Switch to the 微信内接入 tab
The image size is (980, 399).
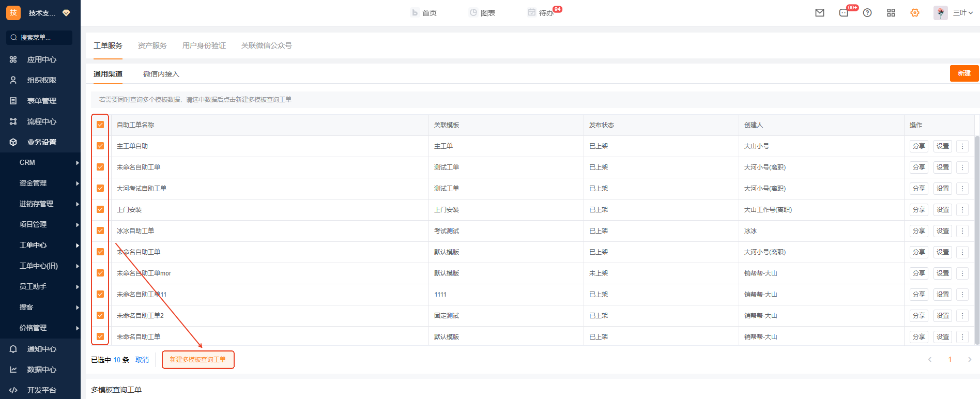click(x=161, y=74)
